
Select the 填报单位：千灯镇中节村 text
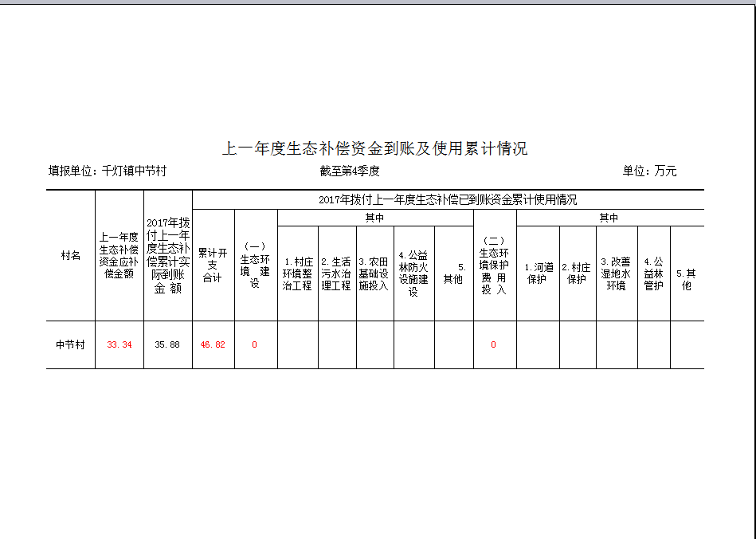pos(108,171)
